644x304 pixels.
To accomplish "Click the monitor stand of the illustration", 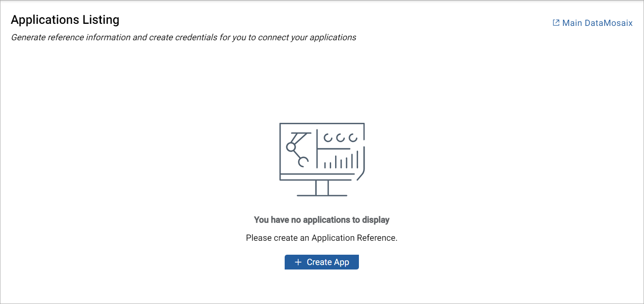I will coord(322,188).
